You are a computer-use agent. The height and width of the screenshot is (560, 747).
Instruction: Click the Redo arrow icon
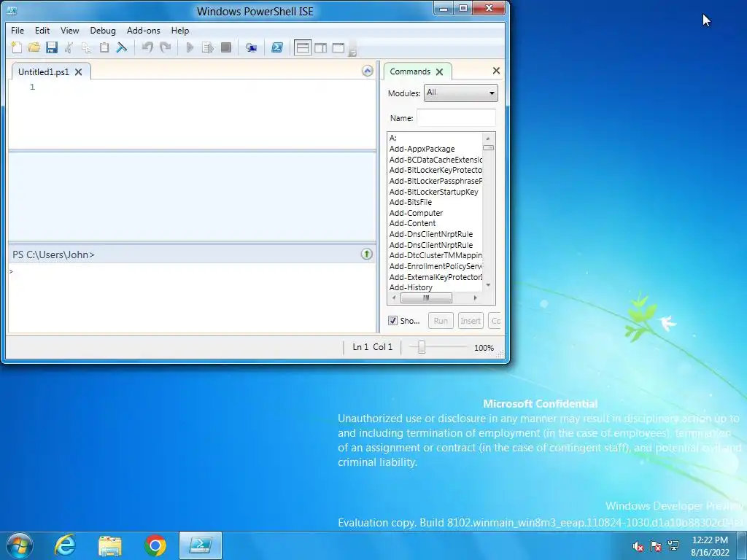(x=165, y=47)
